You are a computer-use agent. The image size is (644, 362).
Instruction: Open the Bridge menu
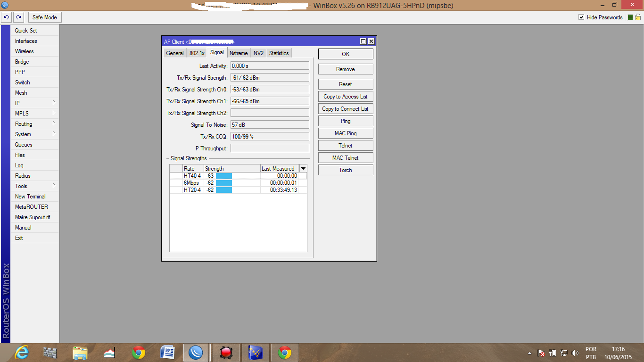click(x=35, y=62)
